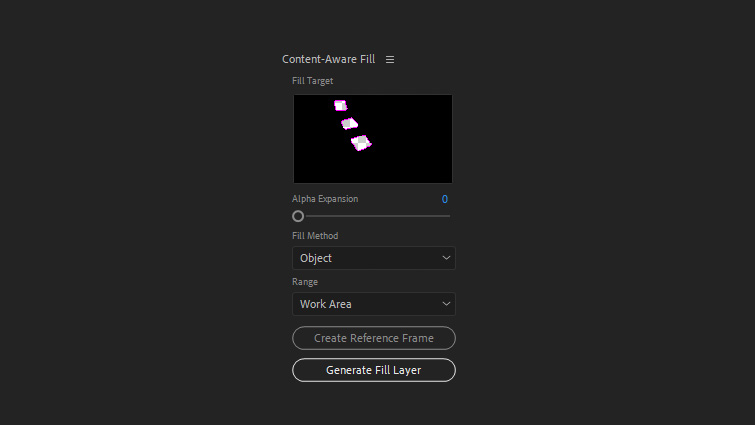Click the Fill Method label

tap(315, 236)
